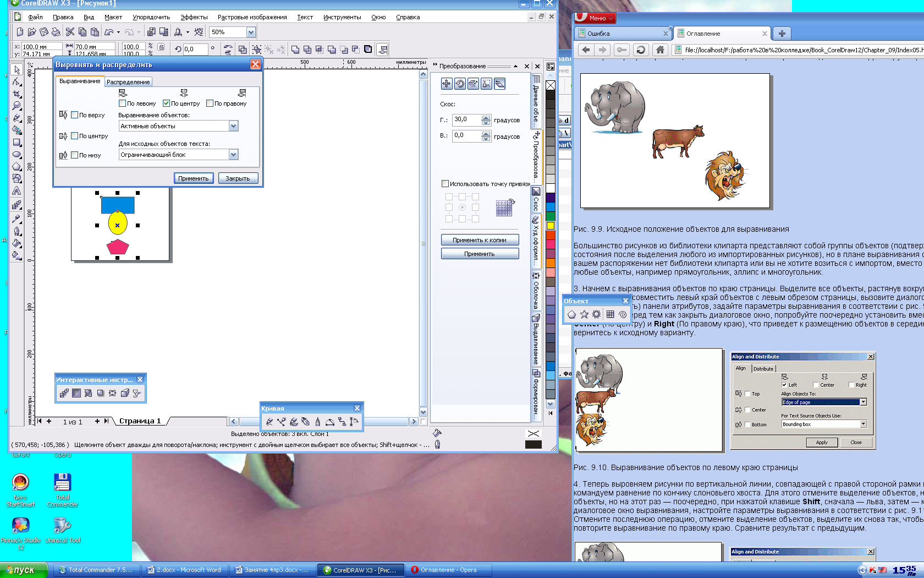Enable the 'По верху' checkbox
This screenshot has width=924, height=578.
click(x=74, y=115)
